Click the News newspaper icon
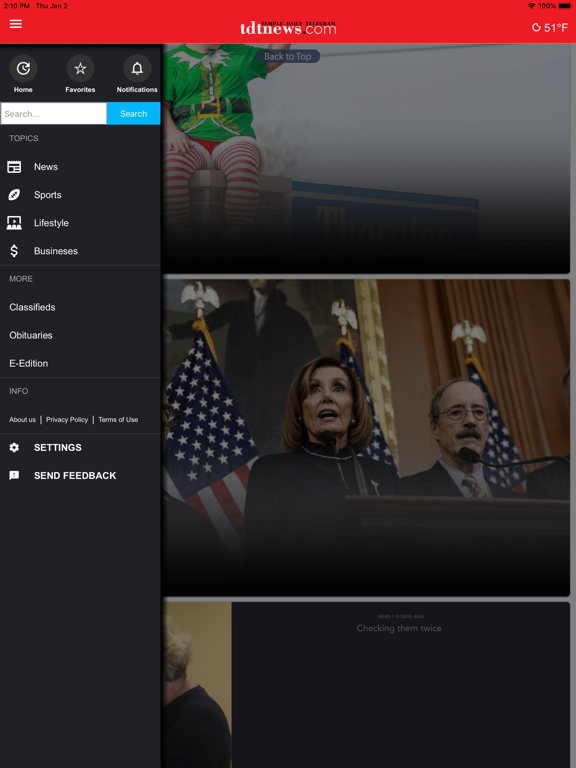The height and width of the screenshot is (768, 576). click(14, 167)
